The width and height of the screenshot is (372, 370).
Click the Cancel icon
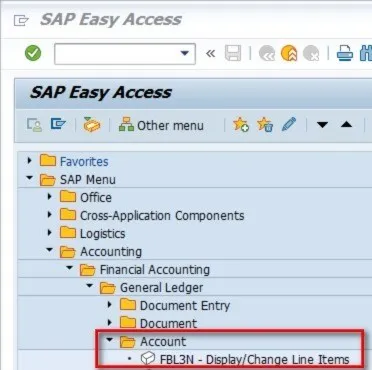[x=311, y=53]
